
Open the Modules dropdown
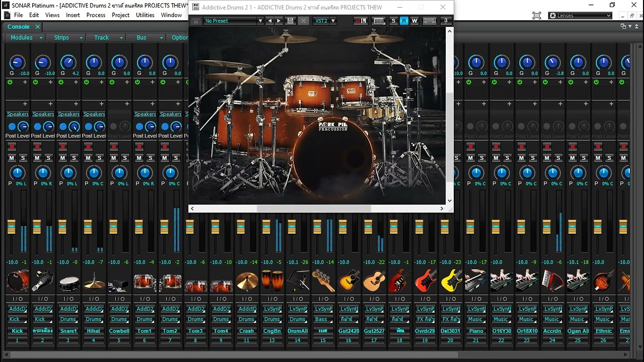coord(25,38)
